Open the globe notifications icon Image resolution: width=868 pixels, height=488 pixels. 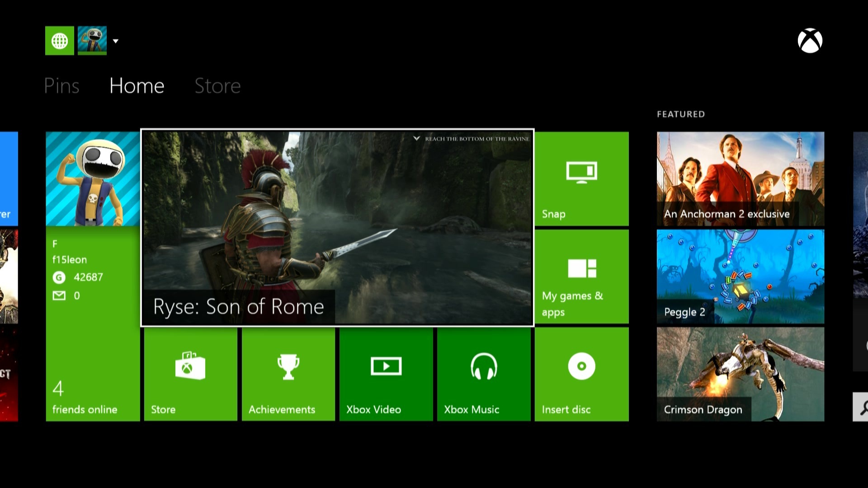[x=60, y=41]
